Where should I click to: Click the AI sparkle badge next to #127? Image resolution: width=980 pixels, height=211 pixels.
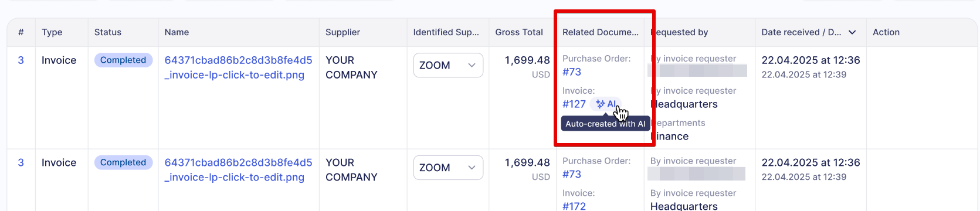point(605,104)
